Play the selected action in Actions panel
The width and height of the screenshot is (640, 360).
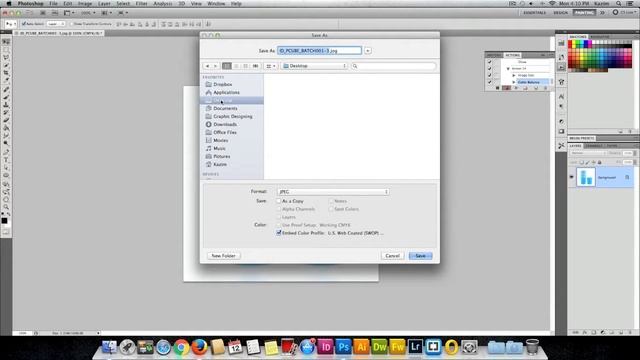(516, 88)
